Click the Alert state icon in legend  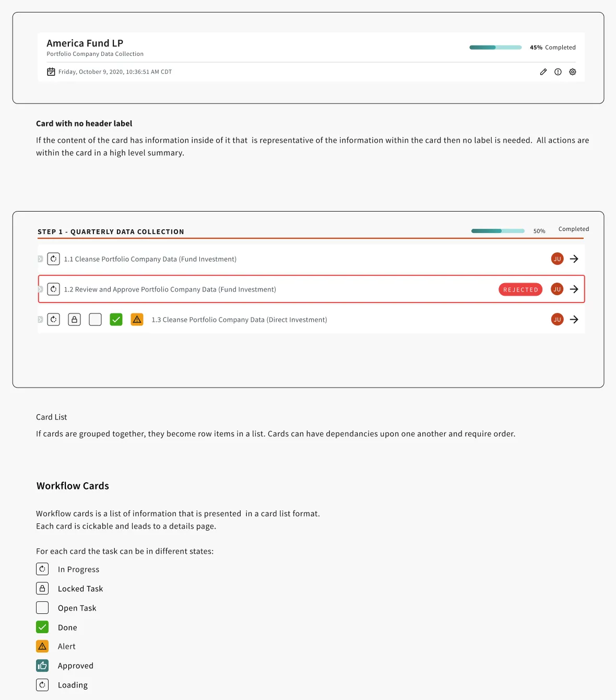(42, 647)
